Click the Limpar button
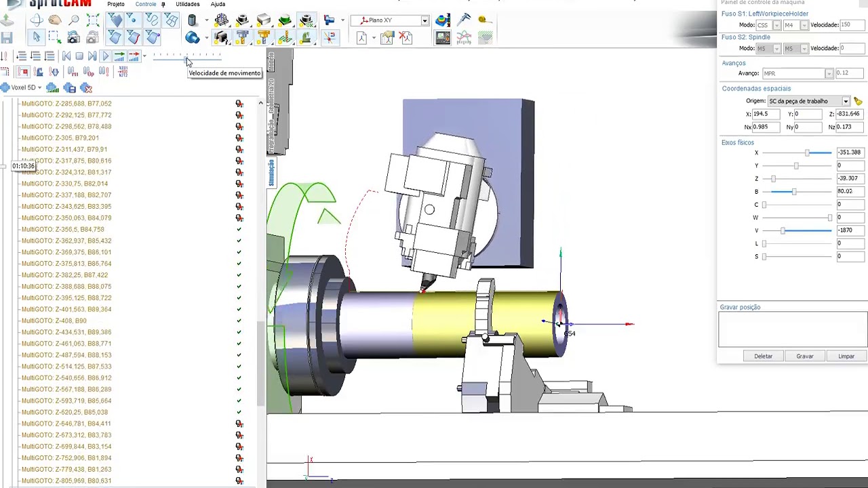This screenshot has width=868, height=488. tap(846, 356)
